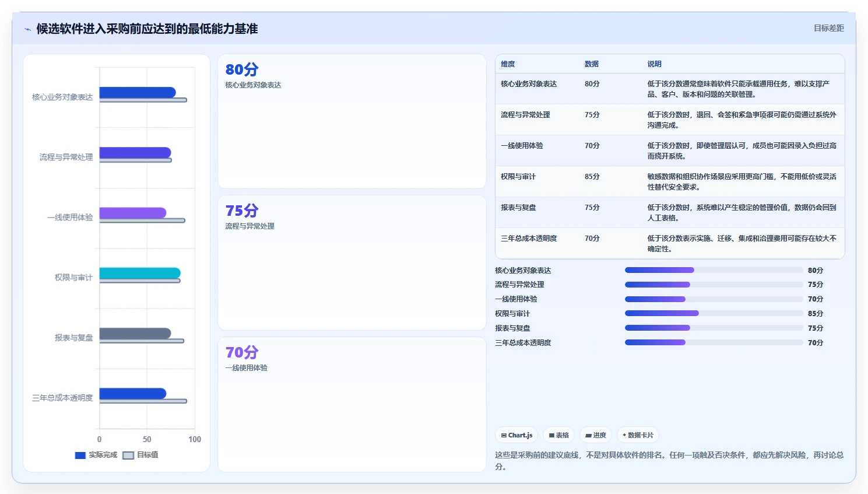Click the 权限与审计 label in the progress list
Image resolution: width=868 pixels, height=494 pixels.
coord(512,314)
